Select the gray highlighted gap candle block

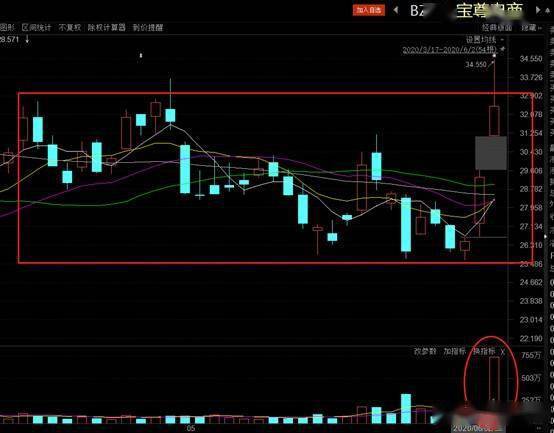tap(491, 153)
